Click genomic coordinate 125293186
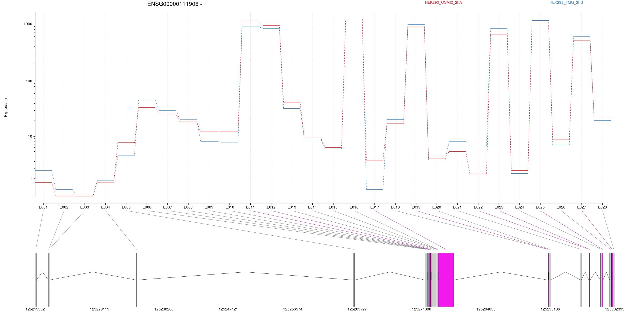Screen dimensions: 644x322 pos(550,309)
